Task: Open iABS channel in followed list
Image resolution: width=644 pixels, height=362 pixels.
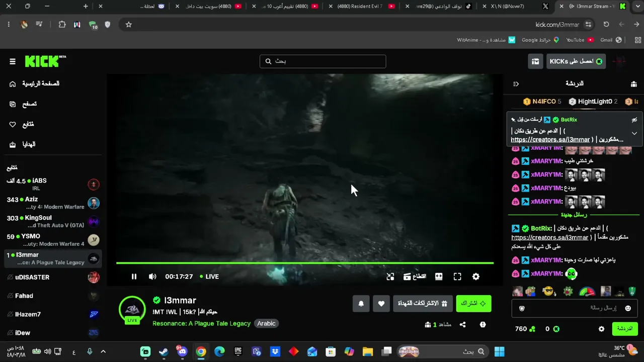Action: (53, 185)
